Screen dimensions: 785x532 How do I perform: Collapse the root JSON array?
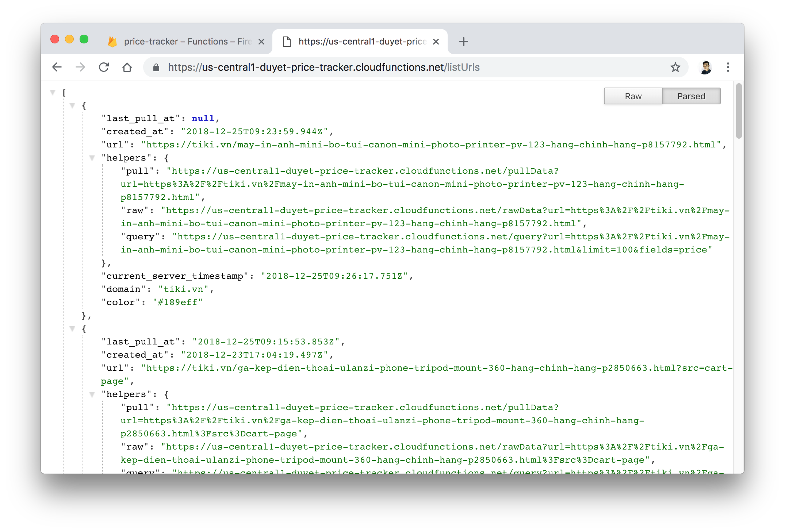[53, 92]
